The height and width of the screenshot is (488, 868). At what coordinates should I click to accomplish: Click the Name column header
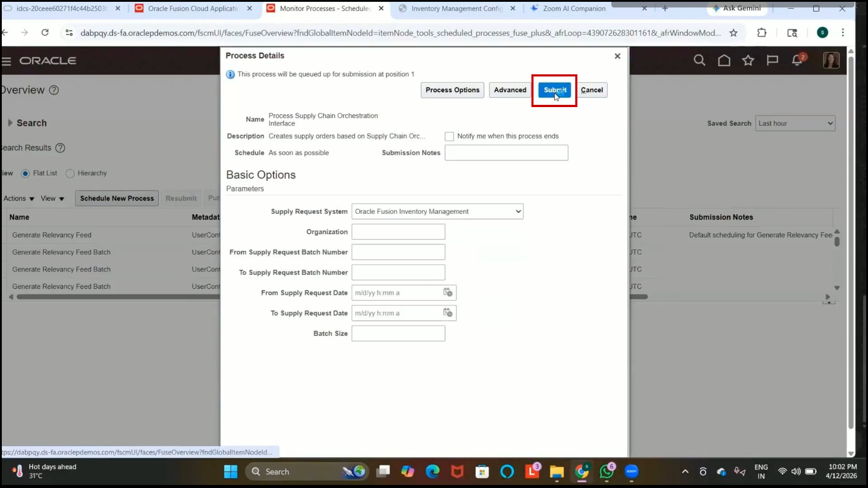[x=19, y=217]
